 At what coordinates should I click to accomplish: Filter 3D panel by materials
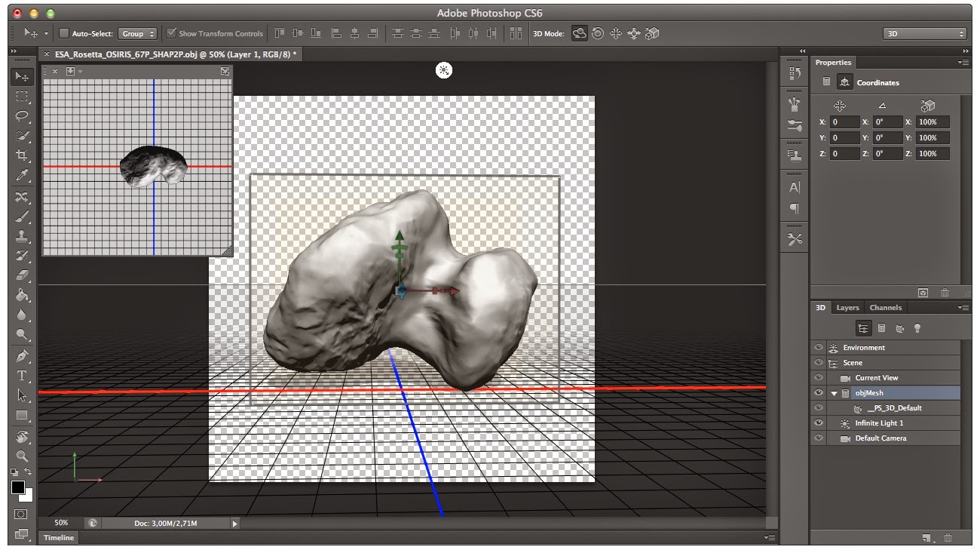[899, 328]
